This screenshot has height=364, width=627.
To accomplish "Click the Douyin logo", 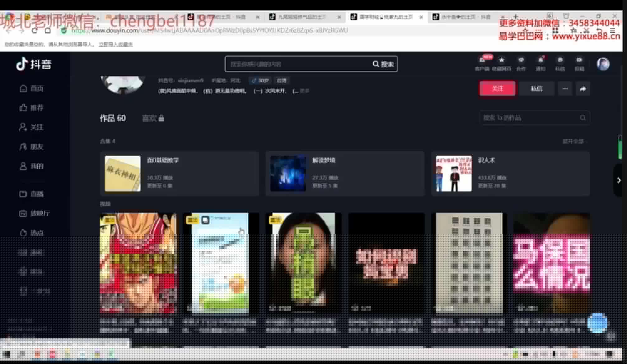I will pyautogui.click(x=34, y=64).
